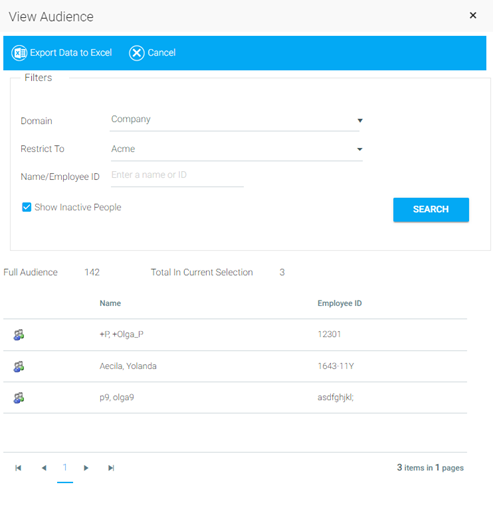
Task: Go to the next results page
Action: click(x=86, y=468)
